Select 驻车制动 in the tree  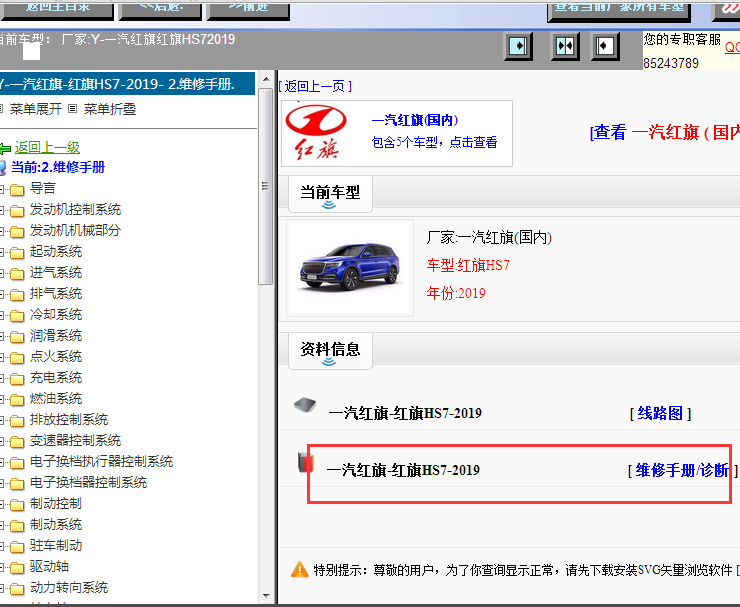click(x=56, y=545)
